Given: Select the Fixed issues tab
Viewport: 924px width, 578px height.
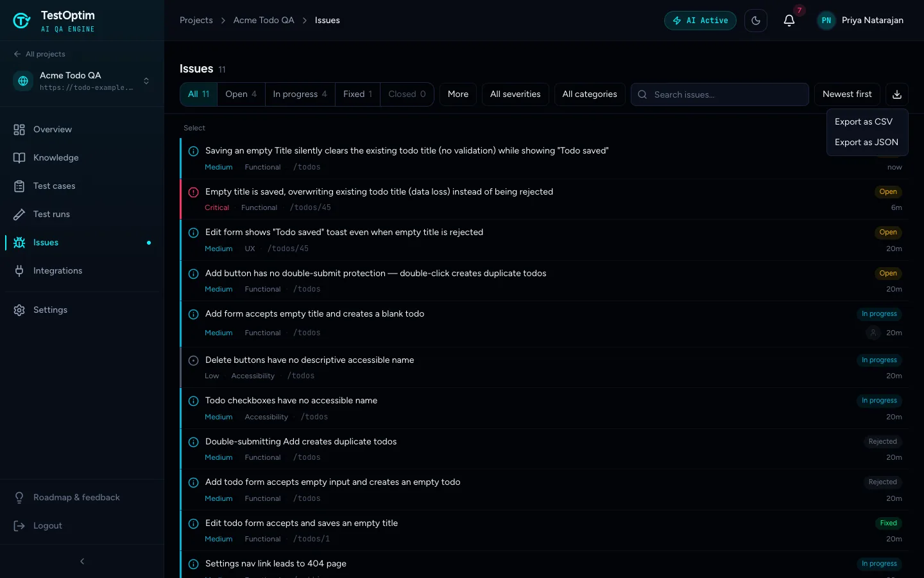Looking at the screenshot, I should point(357,94).
